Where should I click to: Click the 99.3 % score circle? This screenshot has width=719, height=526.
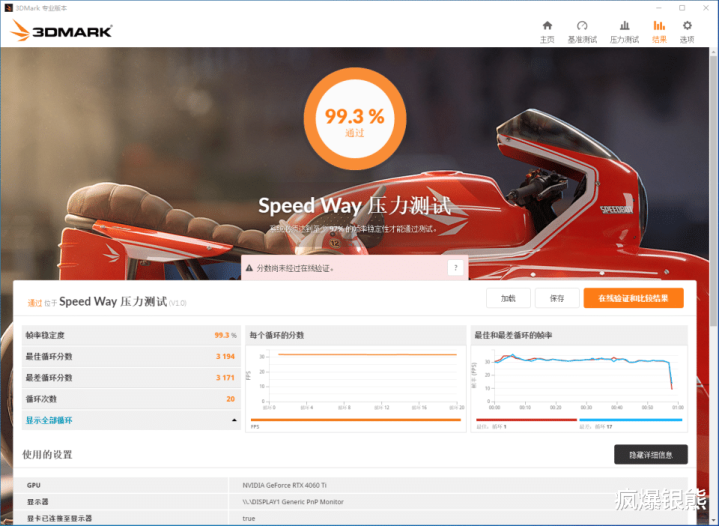click(x=355, y=119)
